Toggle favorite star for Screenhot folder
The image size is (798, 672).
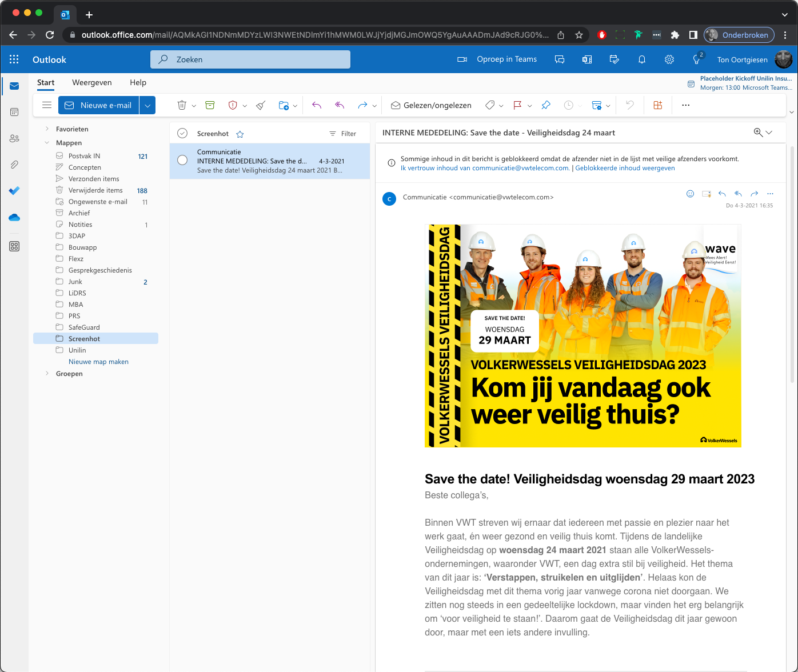tap(240, 134)
